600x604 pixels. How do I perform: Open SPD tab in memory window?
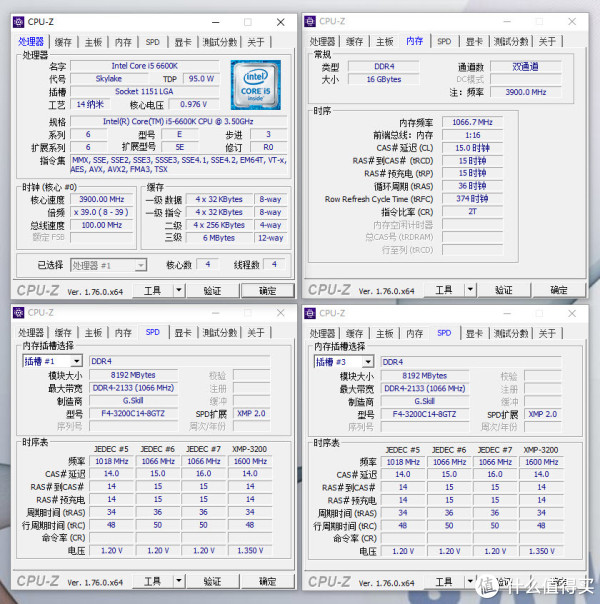coord(444,41)
